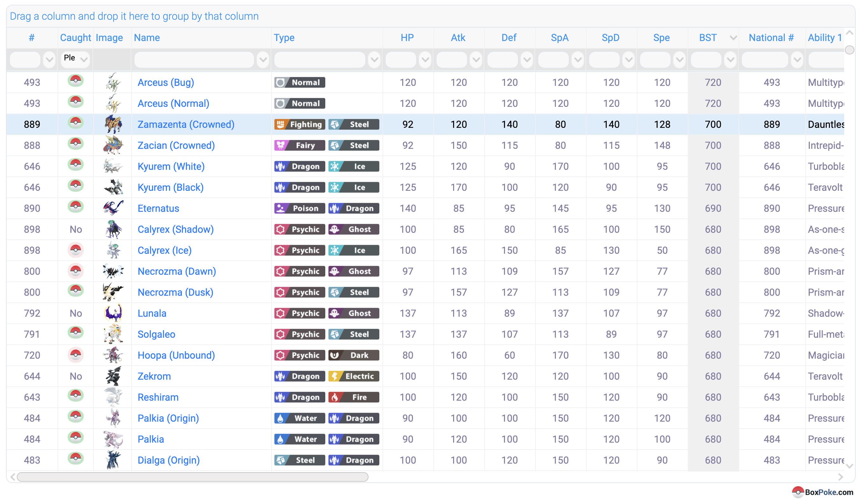
Task: Sort by the National # column header
Action: (771, 38)
